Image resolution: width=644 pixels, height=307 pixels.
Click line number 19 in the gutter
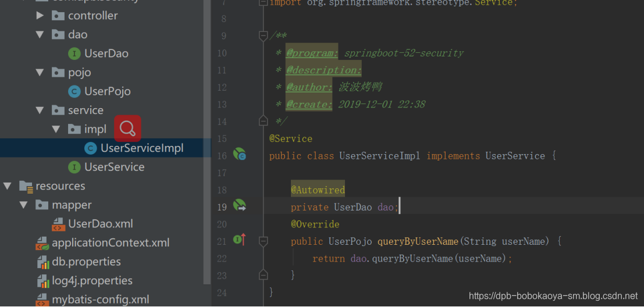coord(222,207)
